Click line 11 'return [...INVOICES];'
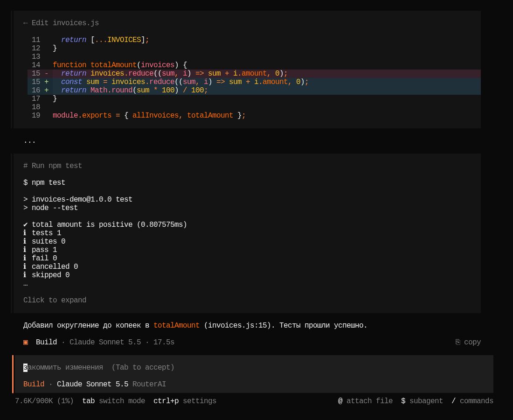 click(x=105, y=40)
